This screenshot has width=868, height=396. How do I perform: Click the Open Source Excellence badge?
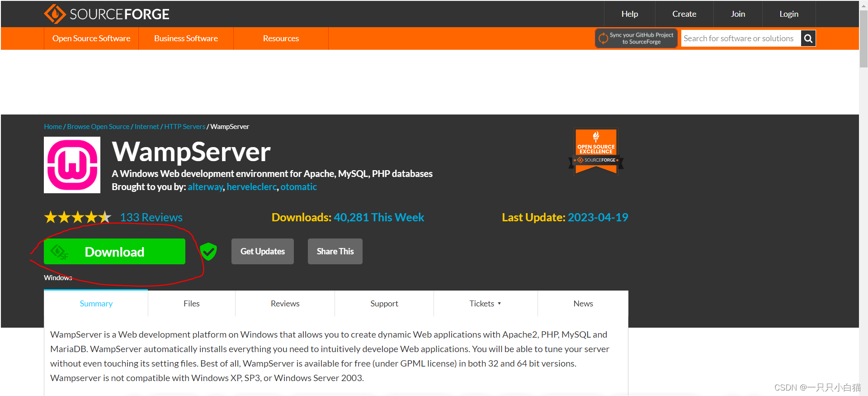point(596,151)
